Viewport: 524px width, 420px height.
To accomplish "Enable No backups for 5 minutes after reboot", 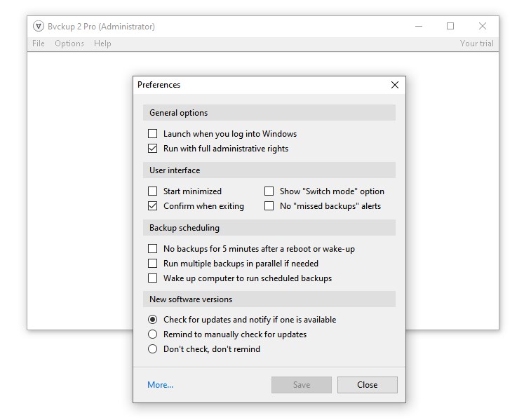I will click(153, 249).
